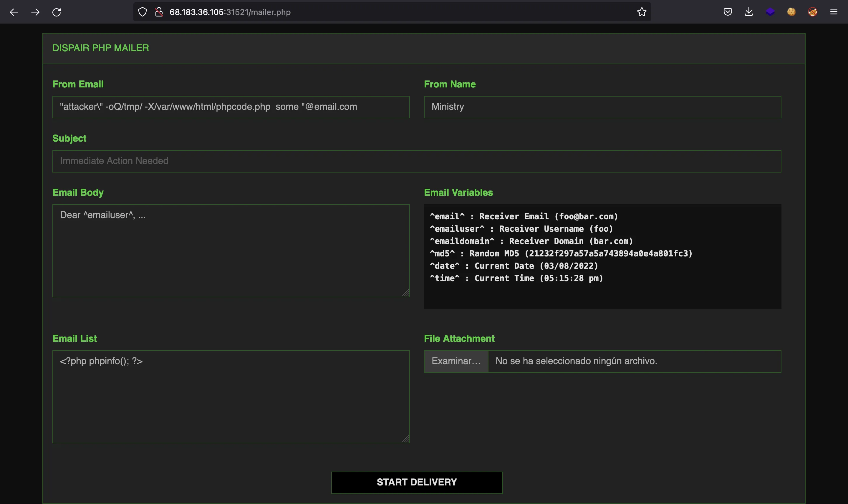848x504 pixels.
Task: Click the Subject input field
Action: [x=417, y=161]
